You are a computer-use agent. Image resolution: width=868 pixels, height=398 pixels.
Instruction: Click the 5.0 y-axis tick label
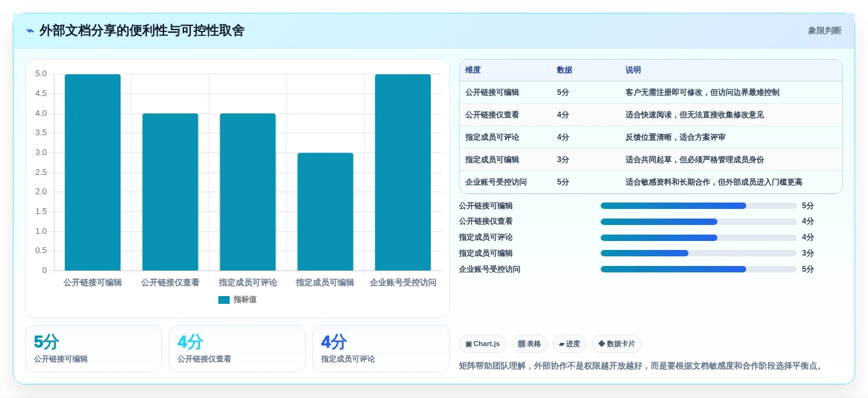coord(41,74)
